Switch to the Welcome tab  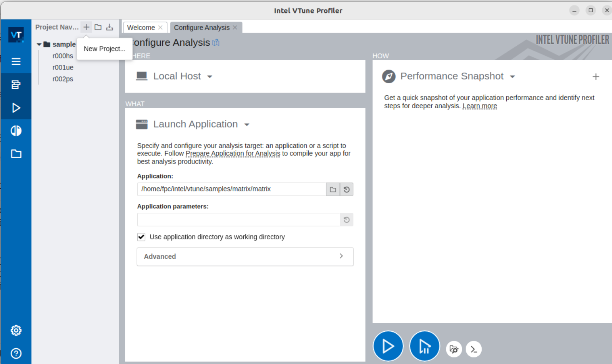141,27
